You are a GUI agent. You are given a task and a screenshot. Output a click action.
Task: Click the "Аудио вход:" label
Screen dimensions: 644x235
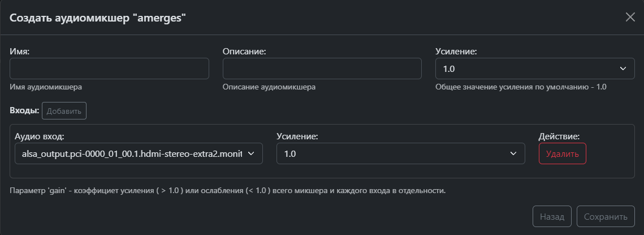click(40, 136)
